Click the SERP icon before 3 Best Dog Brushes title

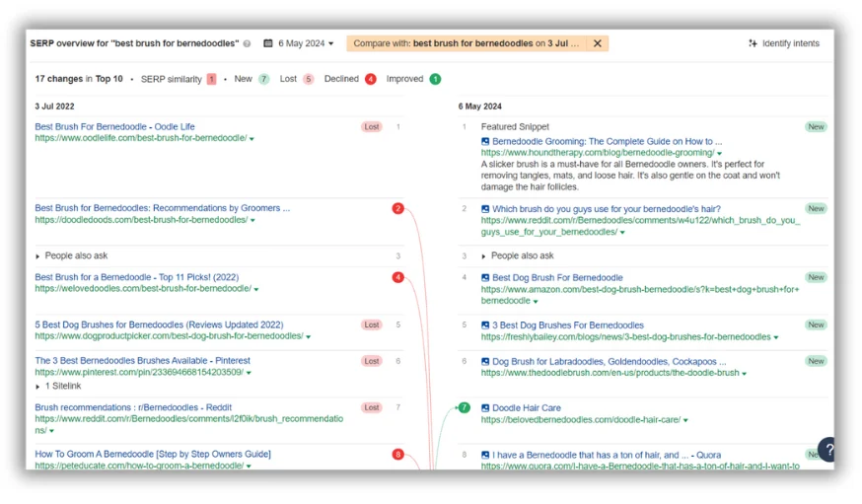[485, 324]
